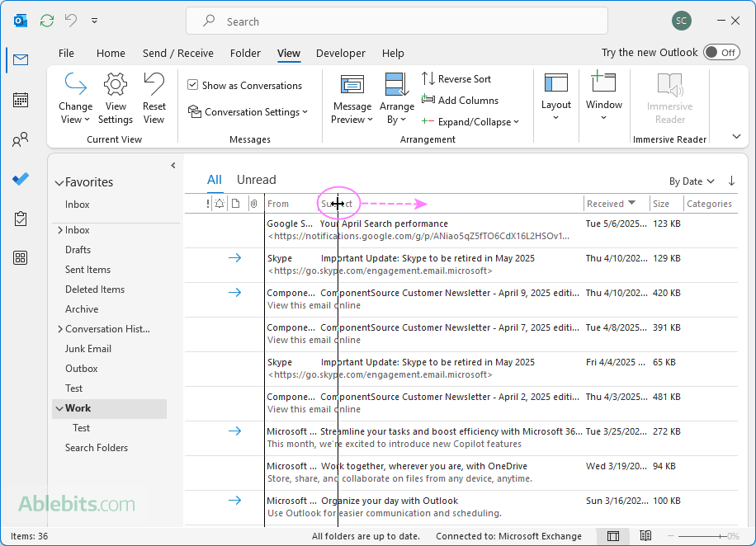Open 'Work together, wherever you are' OneDrive email
This screenshot has height=546, width=756.
click(x=461, y=473)
